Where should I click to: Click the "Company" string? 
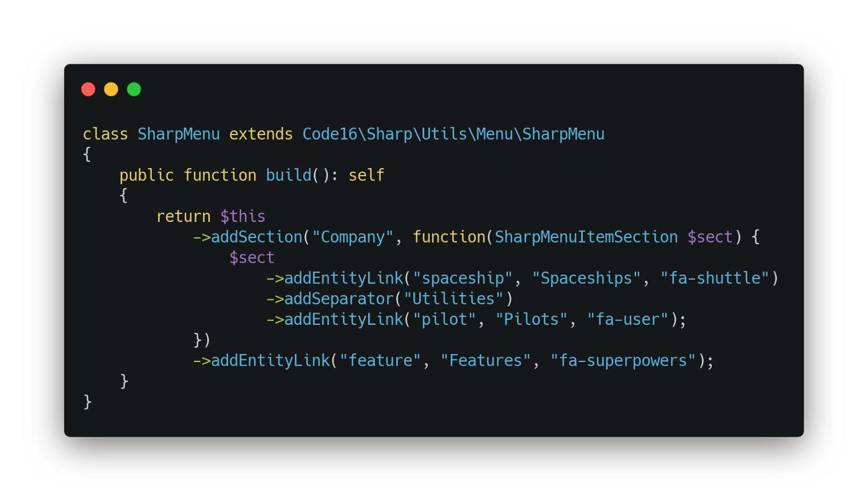353,237
